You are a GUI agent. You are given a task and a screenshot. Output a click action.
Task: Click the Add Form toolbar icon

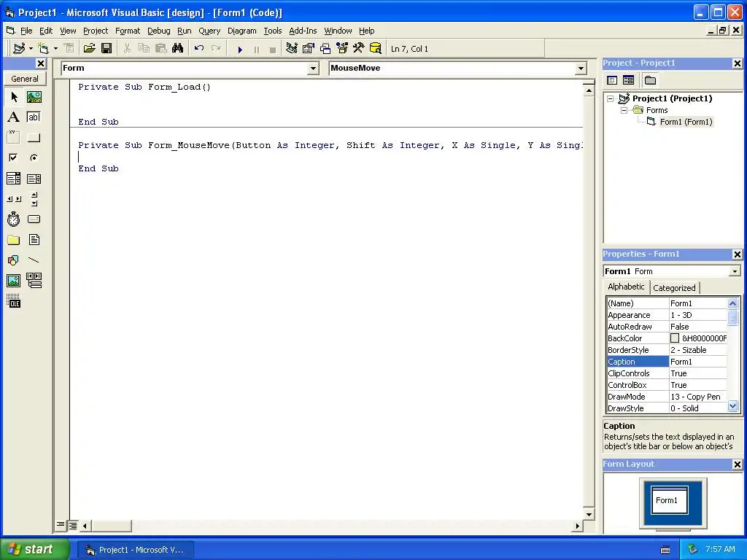coord(43,49)
